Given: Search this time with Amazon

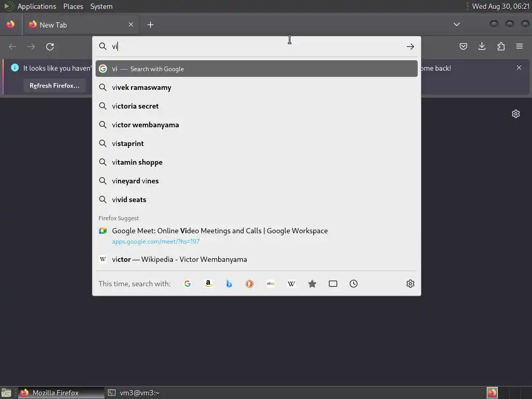Looking at the screenshot, I should pos(208,284).
